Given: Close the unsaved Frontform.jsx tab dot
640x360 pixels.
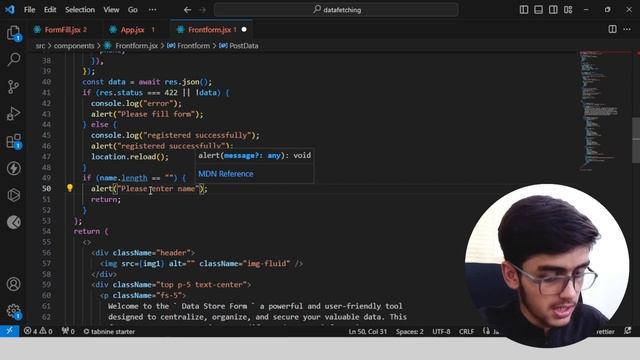Looking at the screenshot, I should pyautogui.click(x=244, y=29).
